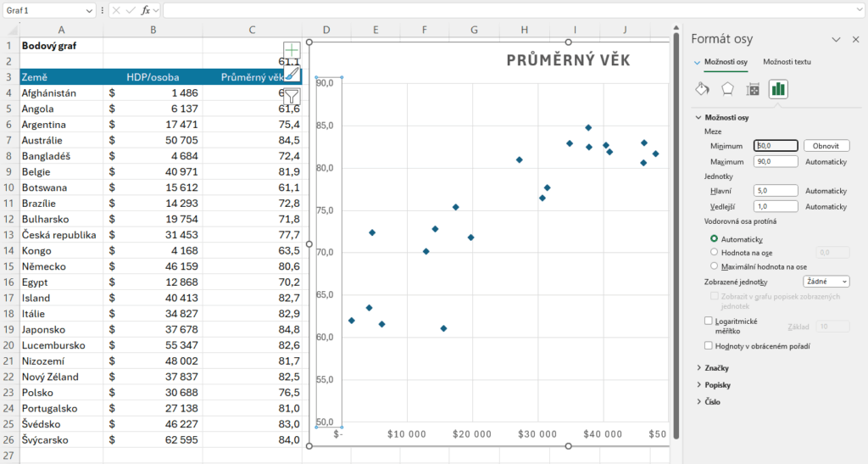Select the Maximální hodnota na ose option
Screen dimensions: 868x464
point(715,266)
